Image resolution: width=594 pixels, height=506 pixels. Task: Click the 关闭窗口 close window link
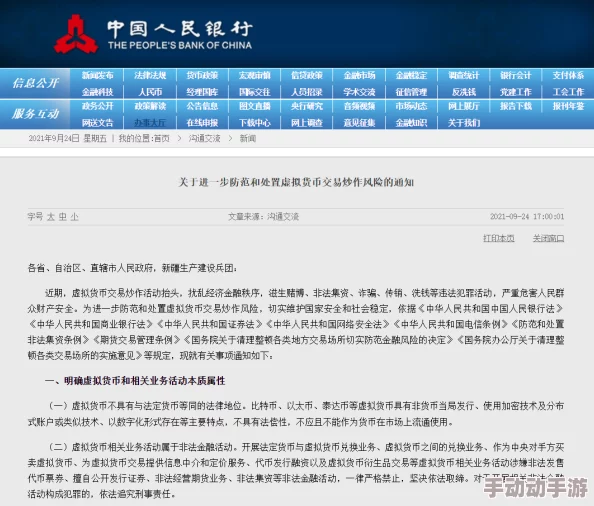click(x=548, y=238)
